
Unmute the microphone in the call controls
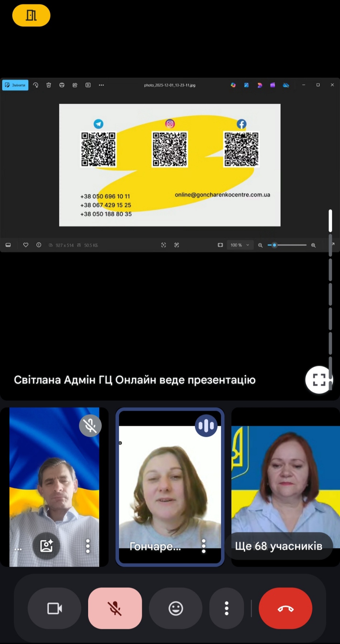tap(115, 608)
